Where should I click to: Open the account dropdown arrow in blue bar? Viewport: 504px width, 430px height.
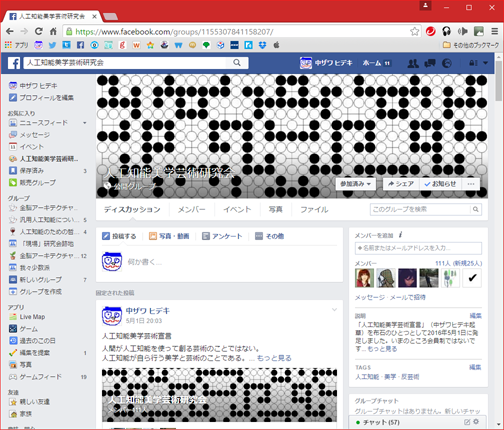[x=485, y=63]
